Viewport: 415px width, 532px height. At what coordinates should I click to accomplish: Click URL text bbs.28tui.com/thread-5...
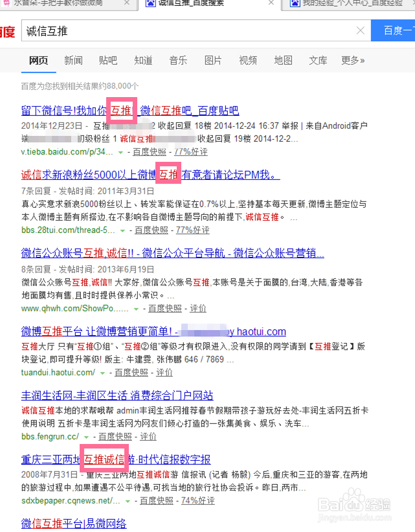(x=68, y=230)
